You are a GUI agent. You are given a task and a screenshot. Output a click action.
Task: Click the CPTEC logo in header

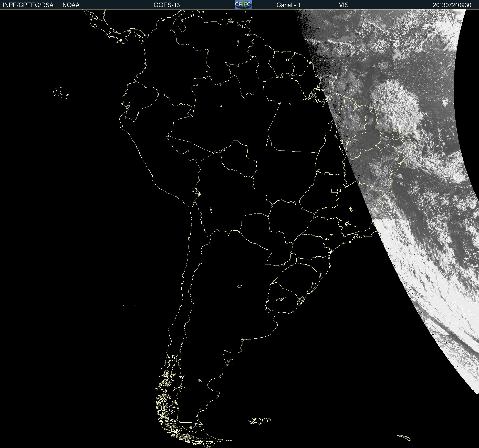[243, 5]
